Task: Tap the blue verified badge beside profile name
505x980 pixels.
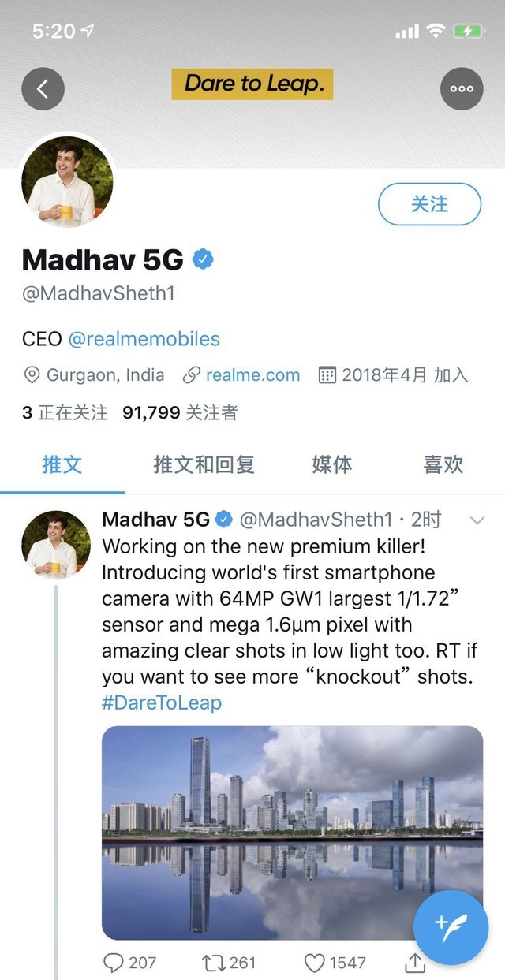Action: (204, 259)
